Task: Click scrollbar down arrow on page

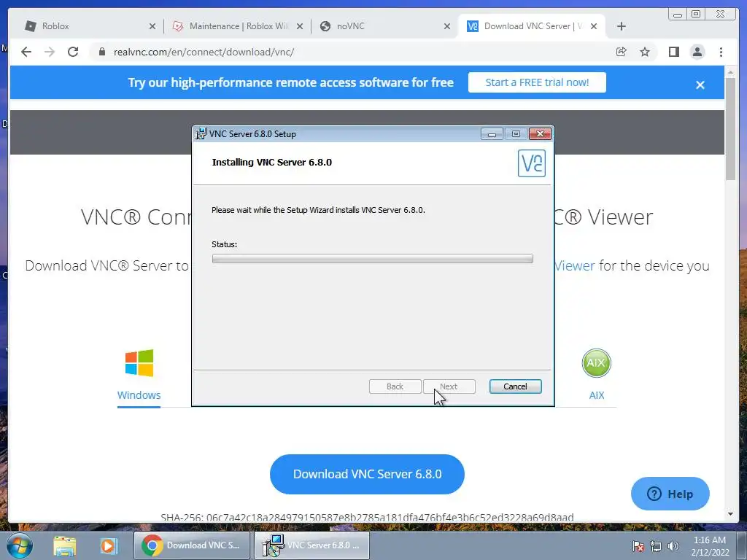Action: (x=730, y=514)
